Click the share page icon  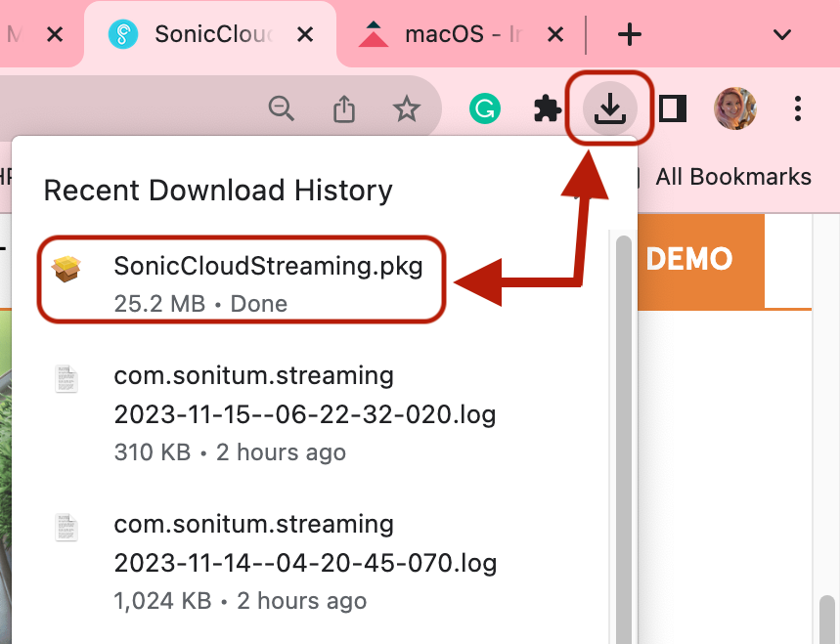coord(344,108)
